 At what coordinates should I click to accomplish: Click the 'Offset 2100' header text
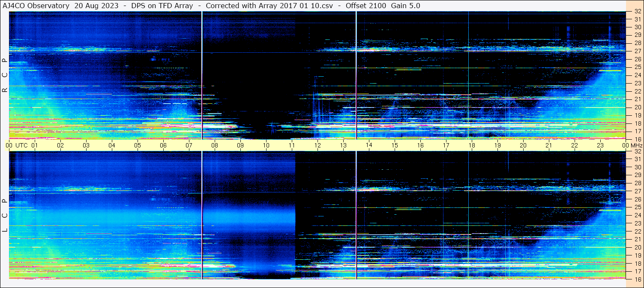pyautogui.click(x=366, y=6)
